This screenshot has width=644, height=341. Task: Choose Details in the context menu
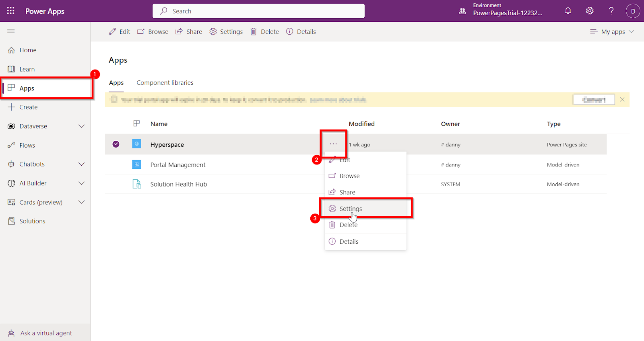coord(365,241)
